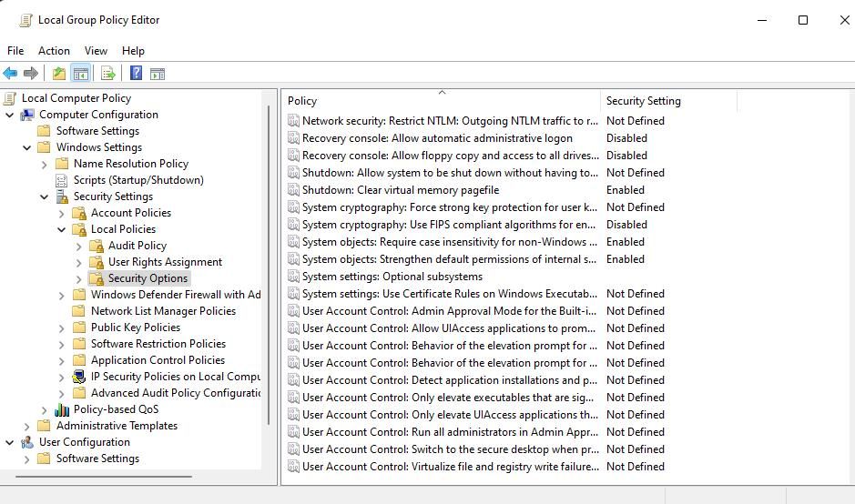Collapse the Local Policies node
The height and width of the screenshot is (504, 855).
[x=62, y=229]
